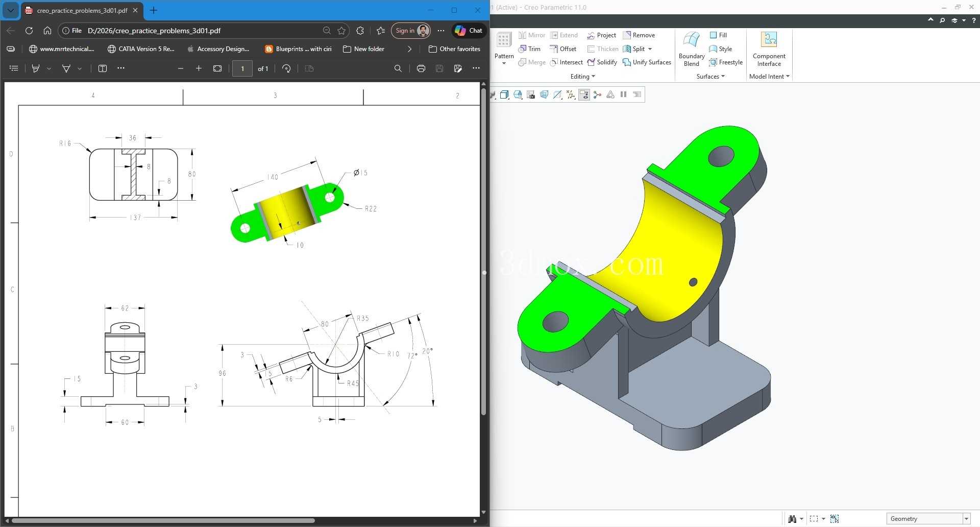
Task: Toggle the PDF highlighter tool
Action: [36, 68]
